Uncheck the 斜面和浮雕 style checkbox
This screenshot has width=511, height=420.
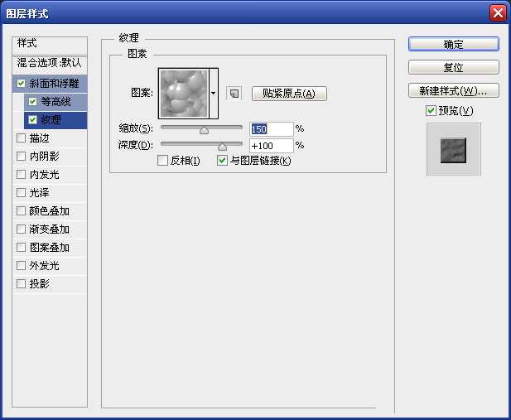[21, 84]
